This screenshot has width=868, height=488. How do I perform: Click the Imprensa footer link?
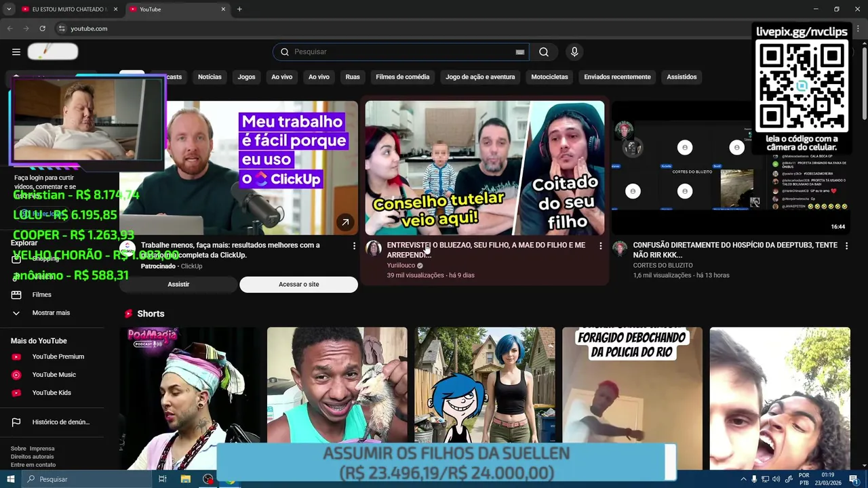(x=42, y=449)
